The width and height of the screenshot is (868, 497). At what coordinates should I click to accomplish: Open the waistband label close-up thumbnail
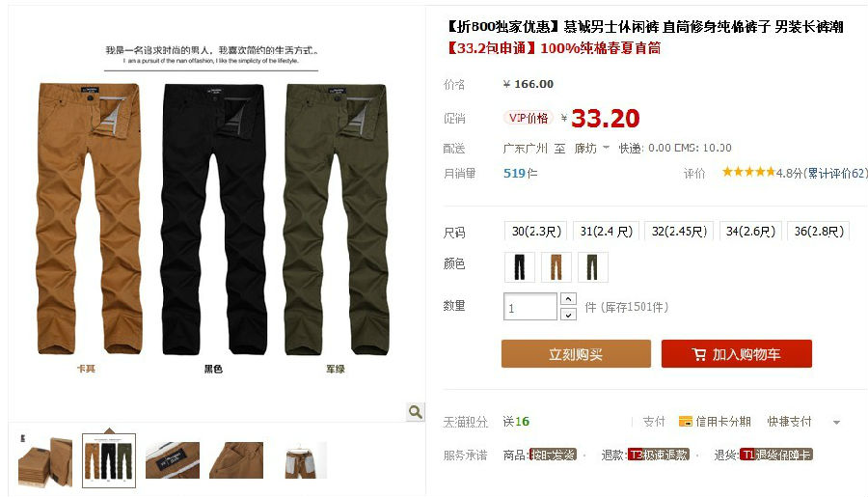pos(173,460)
